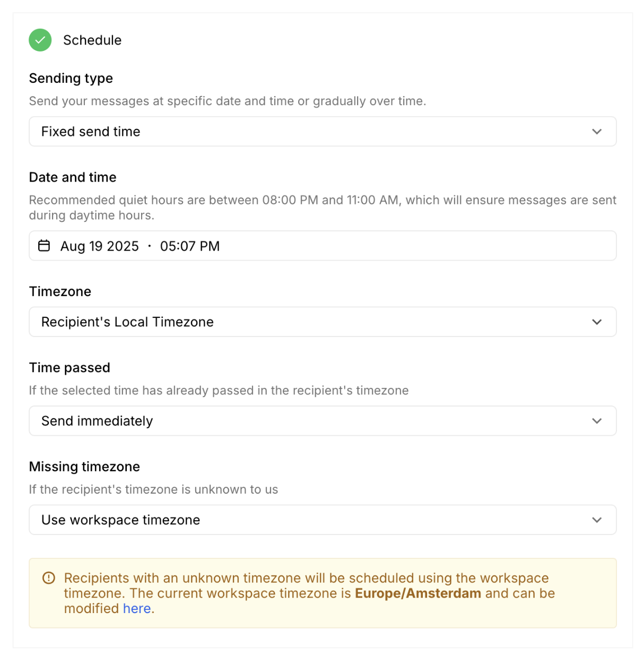Click the green checkmark Schedule icon
The width and height of the screenshot is (644, 655).
40,40
